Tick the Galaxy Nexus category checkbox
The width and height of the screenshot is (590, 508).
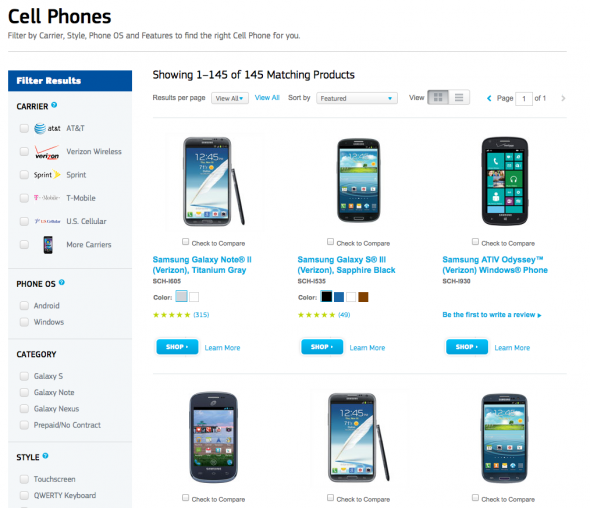24,408
